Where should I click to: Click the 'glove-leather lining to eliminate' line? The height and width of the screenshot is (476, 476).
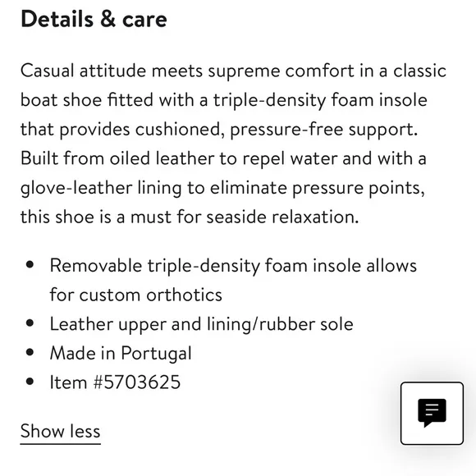(x=222, y=188)
